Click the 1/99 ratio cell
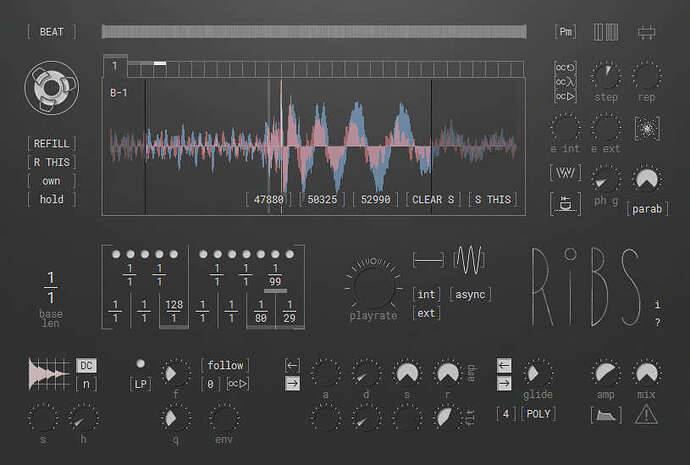The width and height of the screenshot is (690, 465). click(275, 275)
